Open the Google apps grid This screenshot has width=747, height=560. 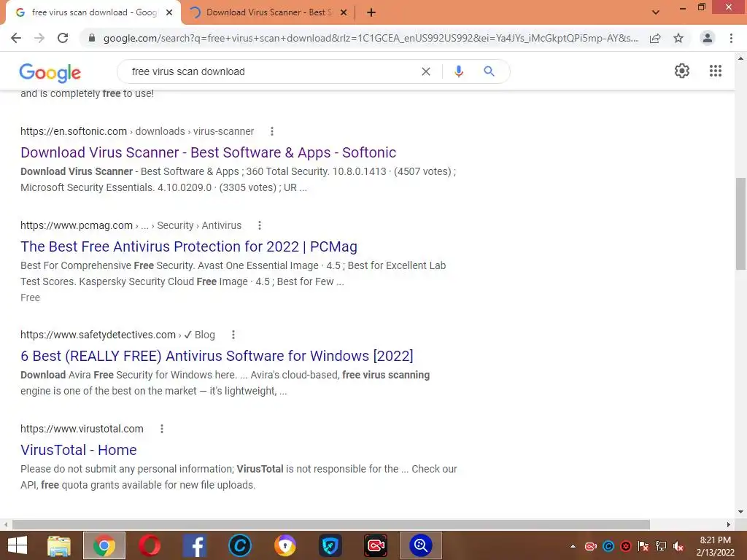(x=715, y=71)
